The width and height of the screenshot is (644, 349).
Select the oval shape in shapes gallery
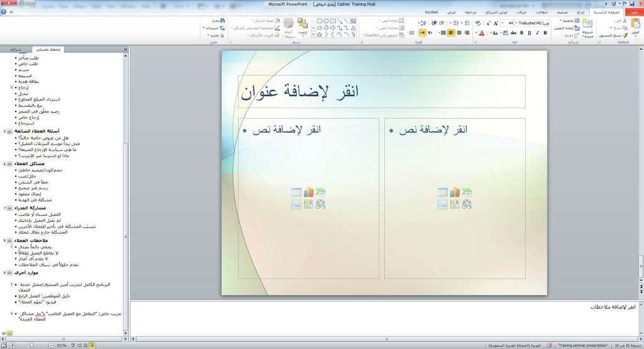click(326, 21)
